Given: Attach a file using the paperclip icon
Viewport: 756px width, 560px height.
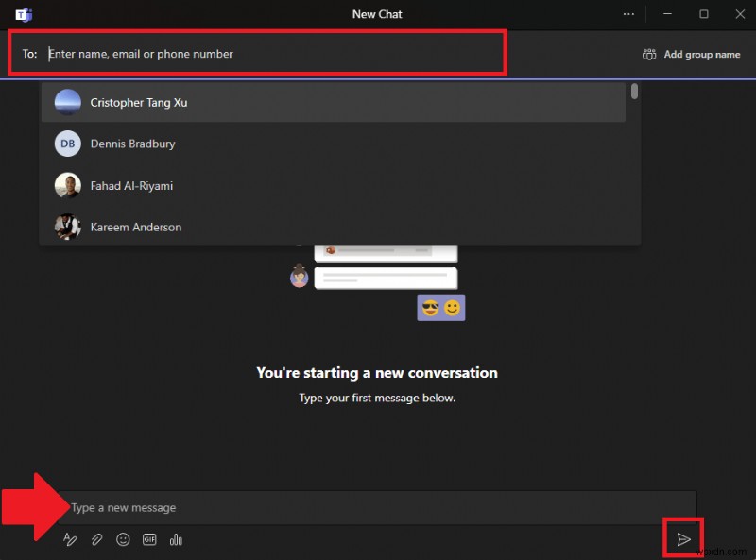Looking at the screenshot, I should point(97,539).
